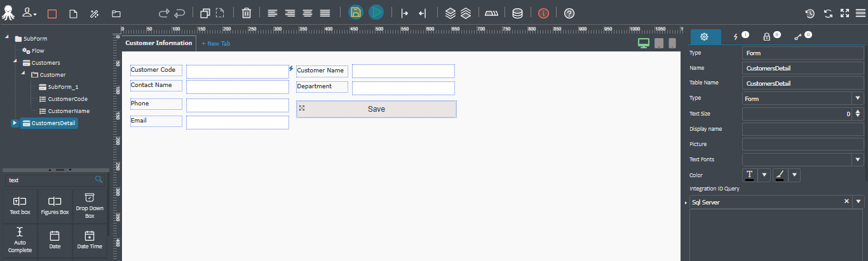The height and width of the screenshot is (261, 868).
Task: Click the Email input field
Action: pyautogui.click(x=238, y=122)
